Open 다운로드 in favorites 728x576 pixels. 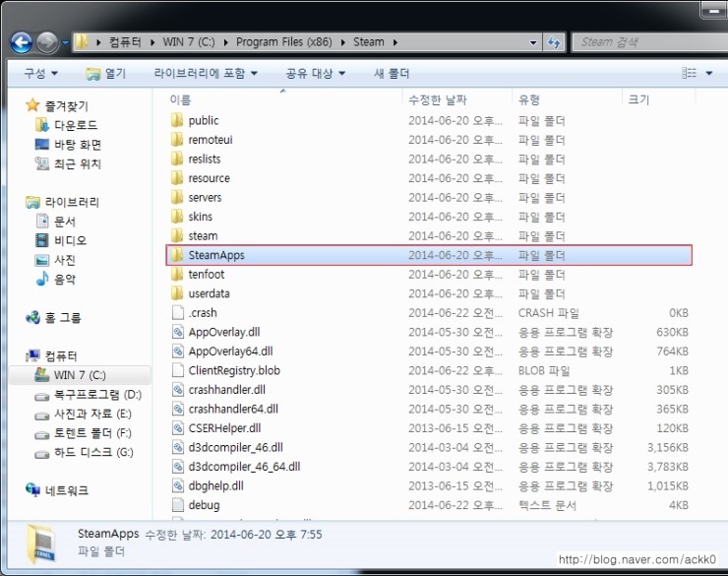coord(67,125)
